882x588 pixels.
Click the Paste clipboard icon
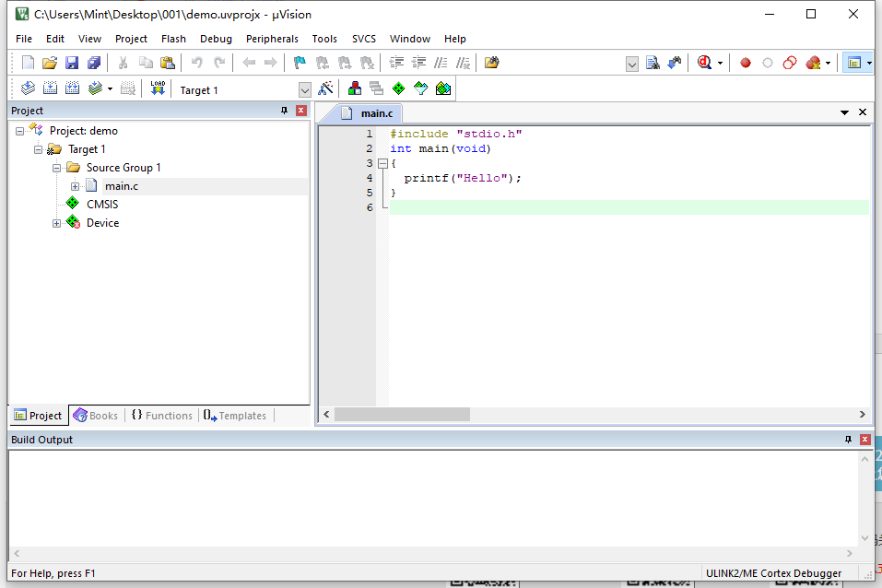tap(168, 63)
